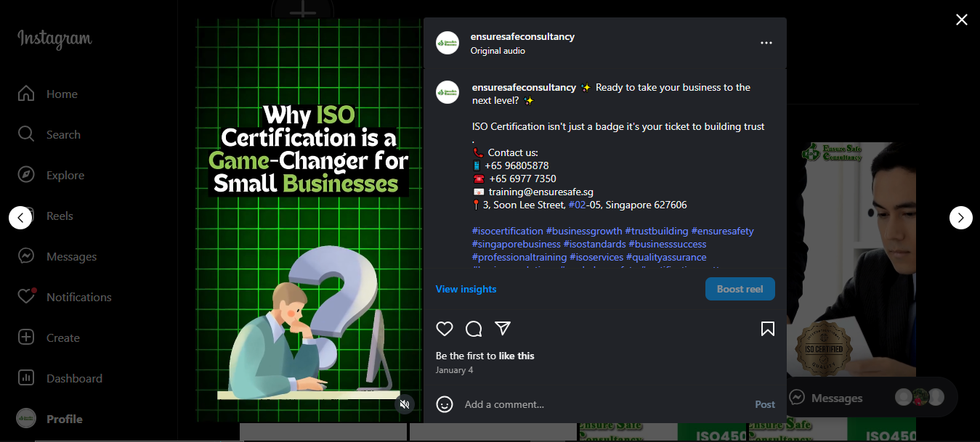980x442 pixels.
Task: Open the emoji picker in comment box
Action: (x=445, y=404)
